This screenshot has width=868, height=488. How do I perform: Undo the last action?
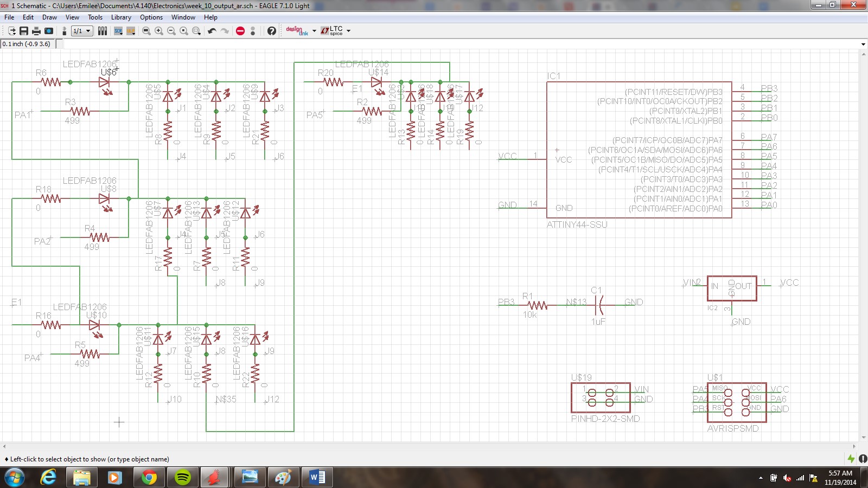pos(212,31)
